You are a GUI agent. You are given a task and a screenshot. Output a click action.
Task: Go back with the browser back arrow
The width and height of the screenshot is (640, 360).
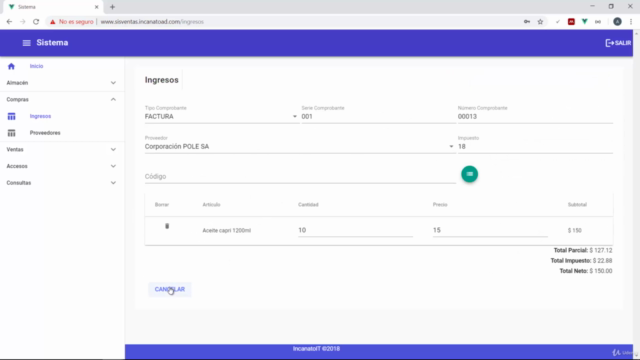(9, 22)
